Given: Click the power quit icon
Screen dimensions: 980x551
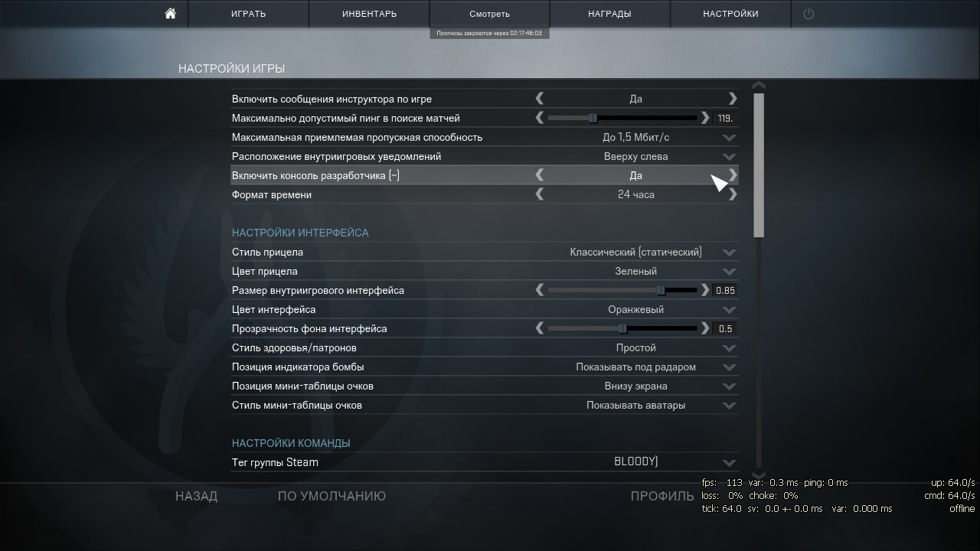Looking at the screenshot, I should tap(808, 14).
